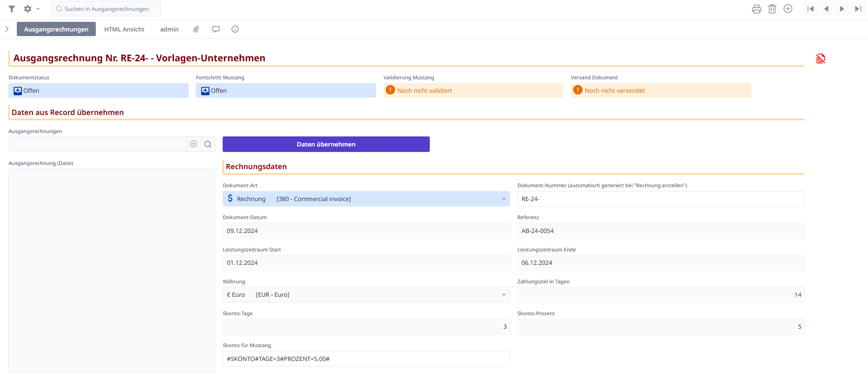Show the record info icon tab
Viewport: 868px width, 374px height.
[x=235, y=29]
